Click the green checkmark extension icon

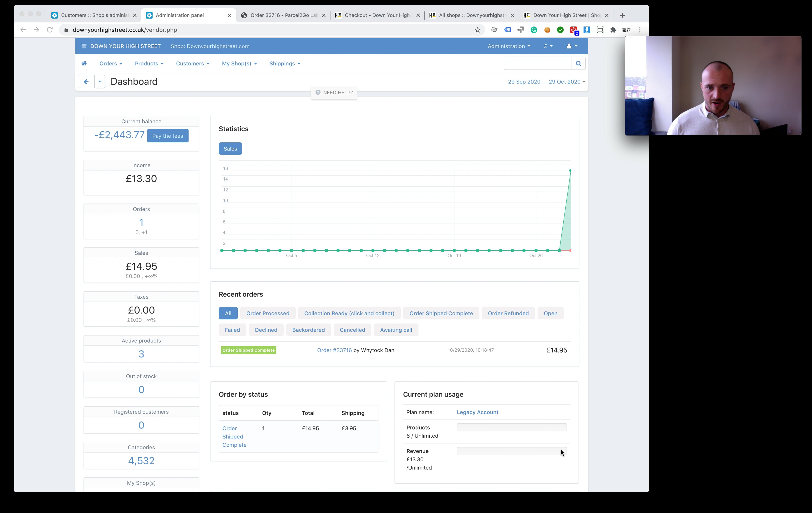tap(560, 30)
